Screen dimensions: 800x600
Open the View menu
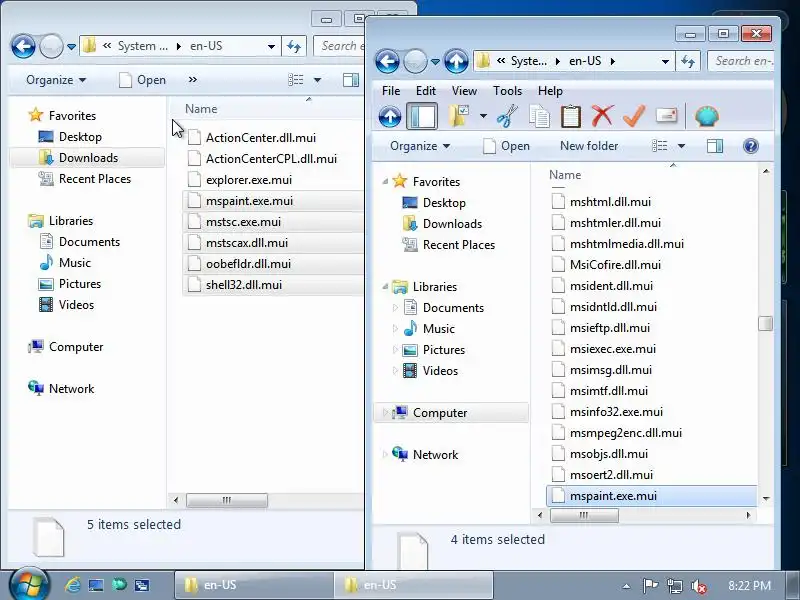click(464, 91)
